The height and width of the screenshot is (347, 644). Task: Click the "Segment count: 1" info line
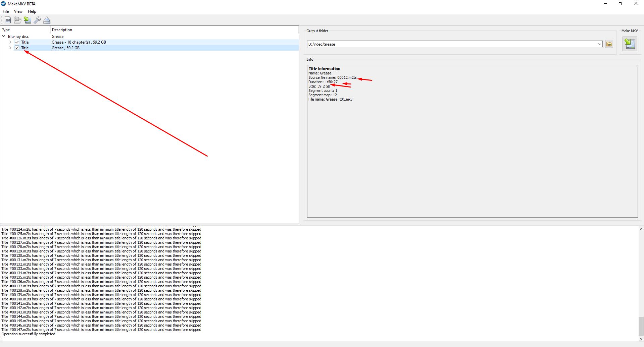pyautogui.click(x=323, y=91)
